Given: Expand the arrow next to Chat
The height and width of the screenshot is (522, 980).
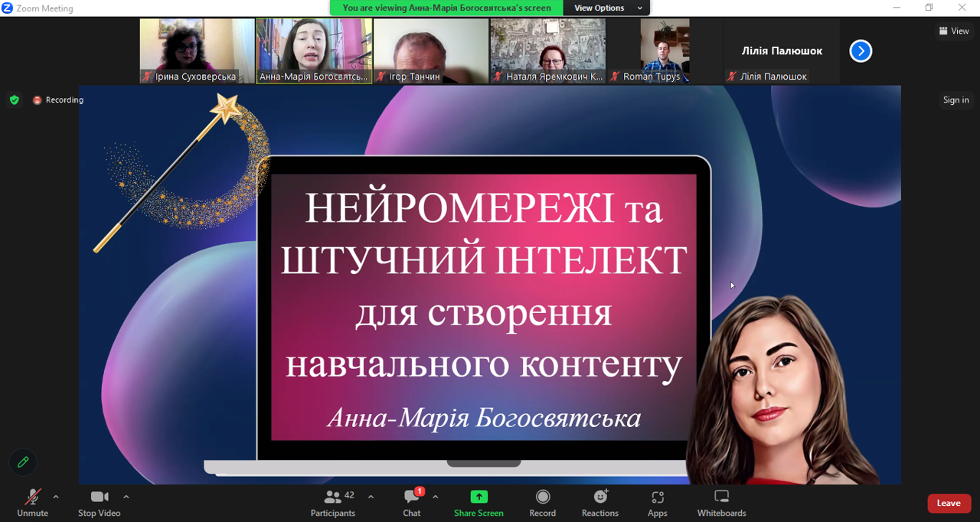Looking at the screenshot, I should [x=435, y=497].
